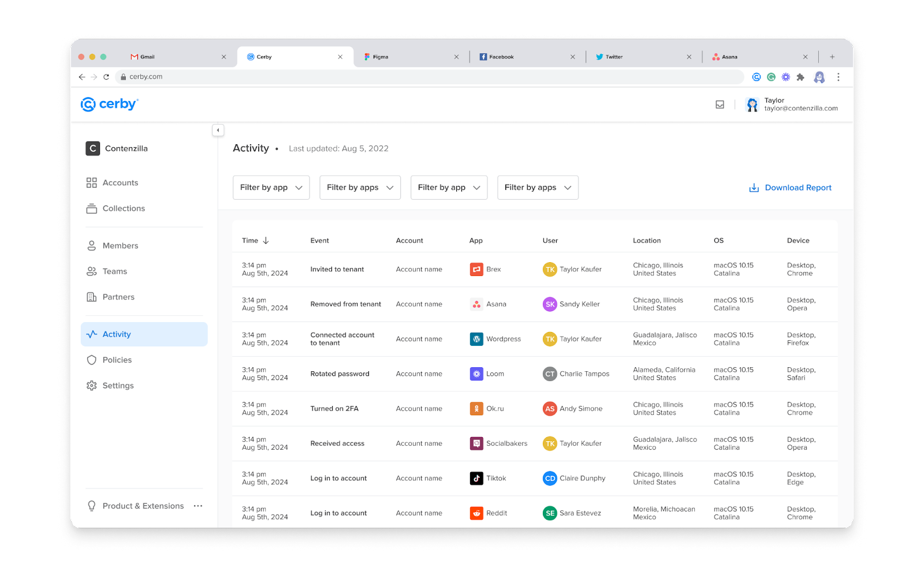The image size is (924, 567).
Task: Sort by Time column arrow
Action: (266, 241)
